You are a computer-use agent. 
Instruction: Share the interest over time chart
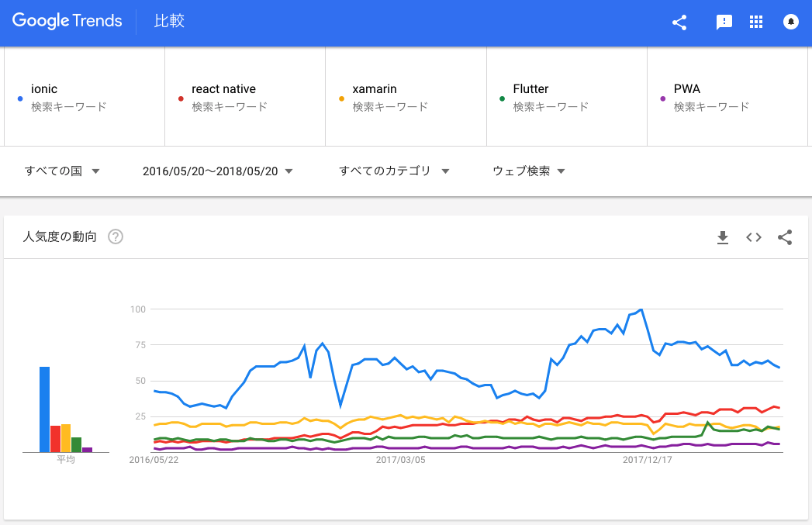[785, 237]
